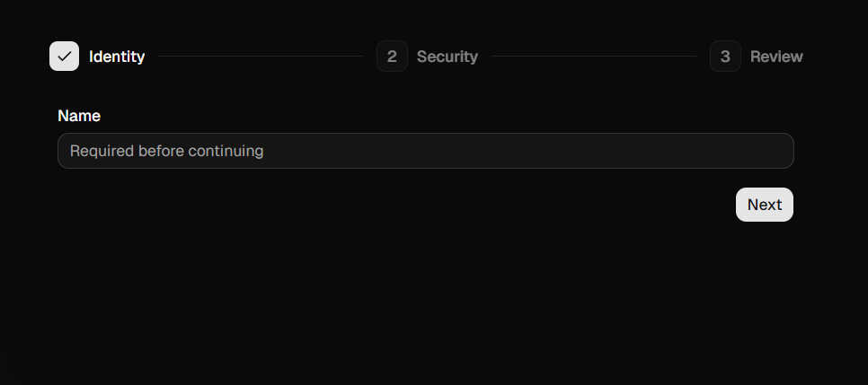The height and width of the screenshot is (385, 868).
Task: Choose the word Security in the stepper
Action: point(447,57)
